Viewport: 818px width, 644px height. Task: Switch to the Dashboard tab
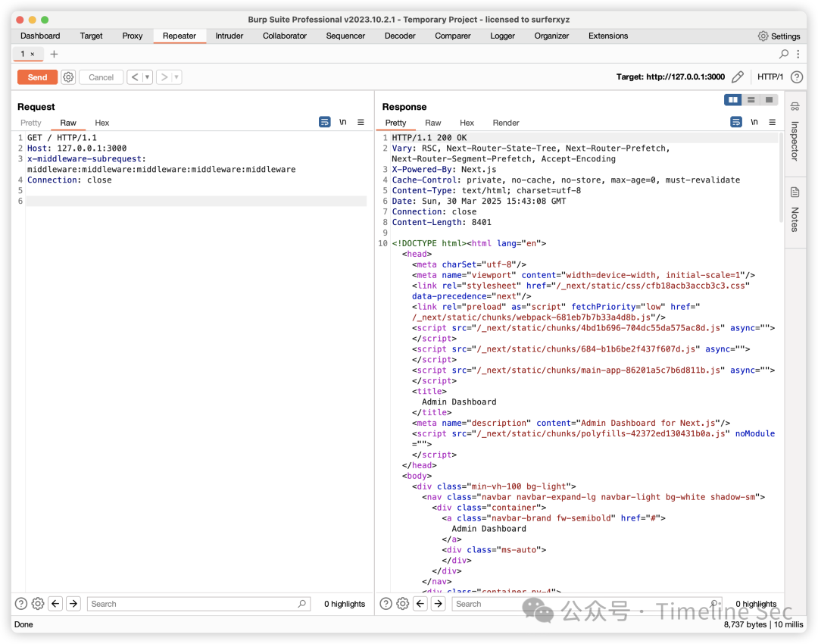40,36
